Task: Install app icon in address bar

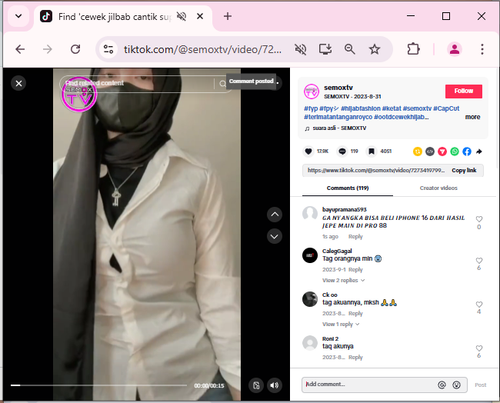Action: click(x=325, y=49)
